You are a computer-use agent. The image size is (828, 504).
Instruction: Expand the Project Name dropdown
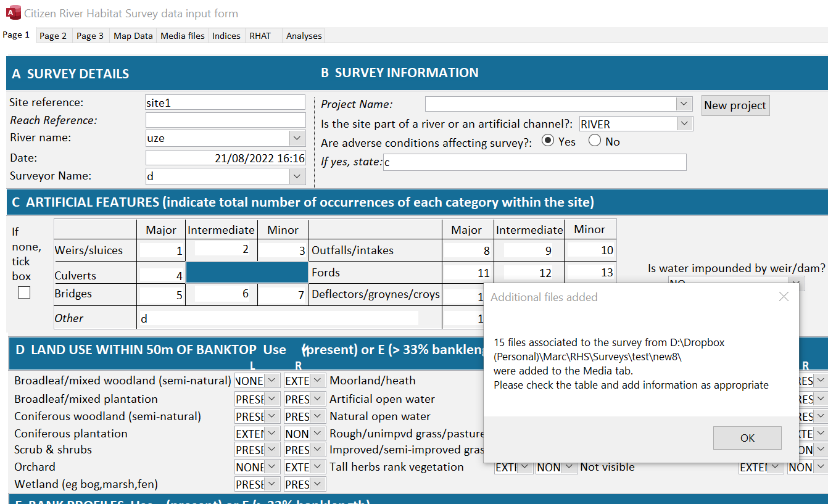(x=685, y=104)
